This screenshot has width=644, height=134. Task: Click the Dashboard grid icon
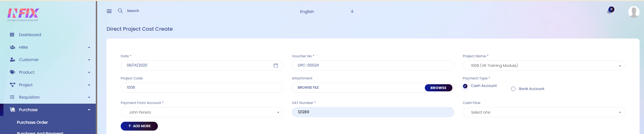12,35
